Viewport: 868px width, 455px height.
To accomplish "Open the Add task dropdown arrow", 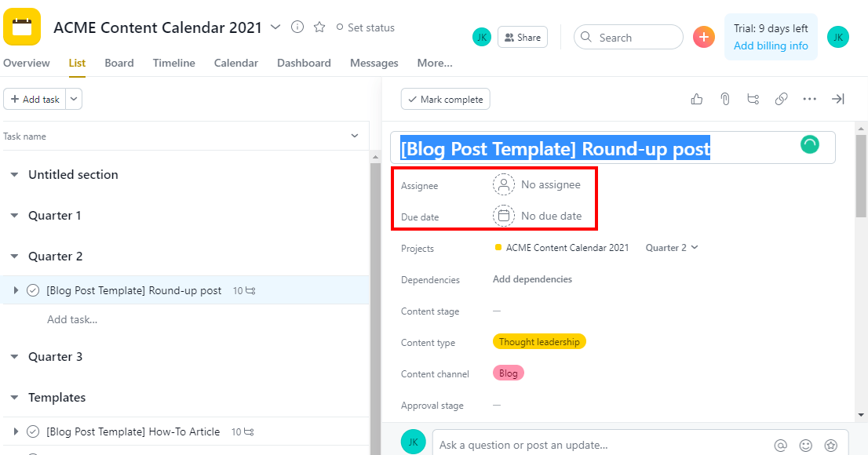I will coord(74,99).
